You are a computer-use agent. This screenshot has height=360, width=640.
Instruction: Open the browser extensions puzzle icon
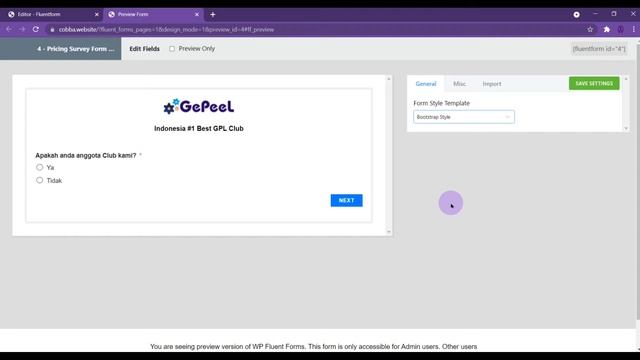[x=607, y=29]
